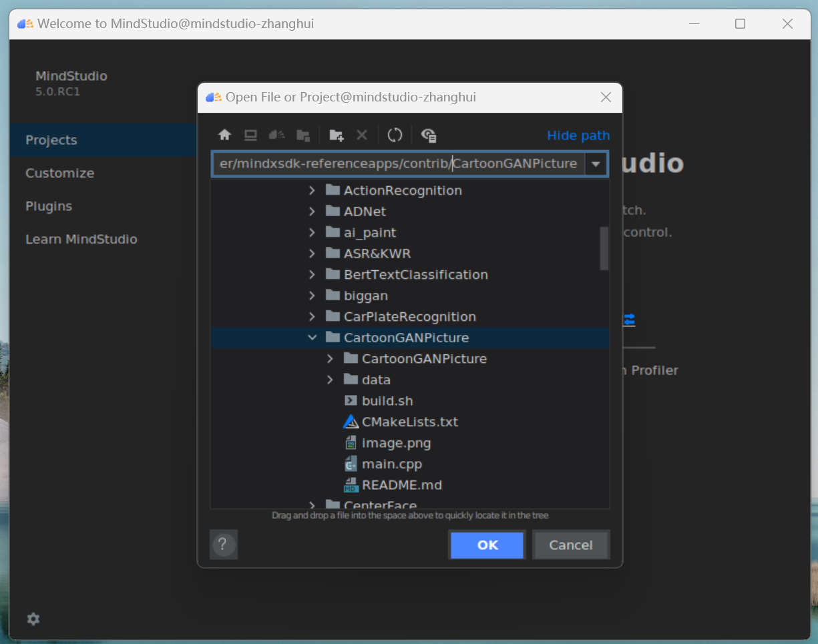Expand the data subfolder

tap(330, 380)
